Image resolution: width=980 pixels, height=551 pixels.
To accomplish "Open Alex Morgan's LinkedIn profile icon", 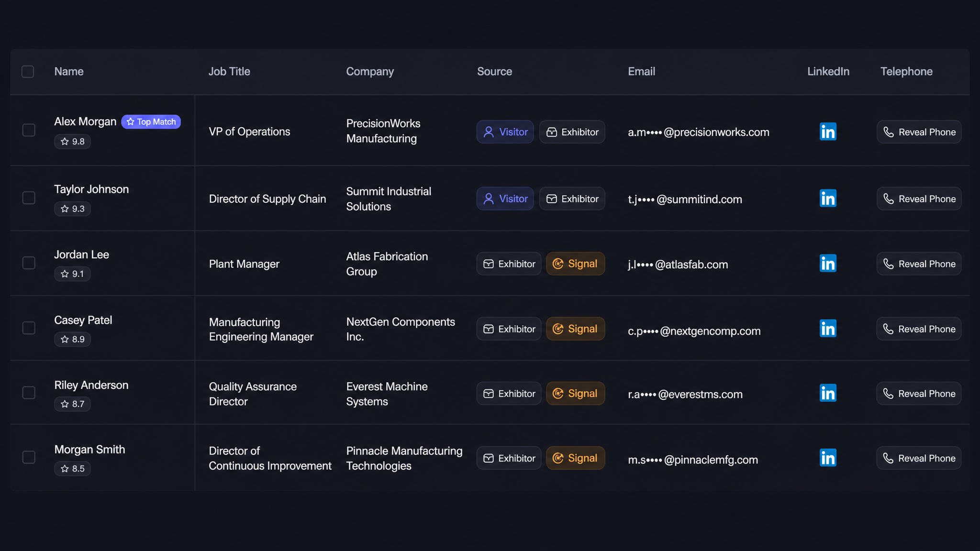I will 828,132.
